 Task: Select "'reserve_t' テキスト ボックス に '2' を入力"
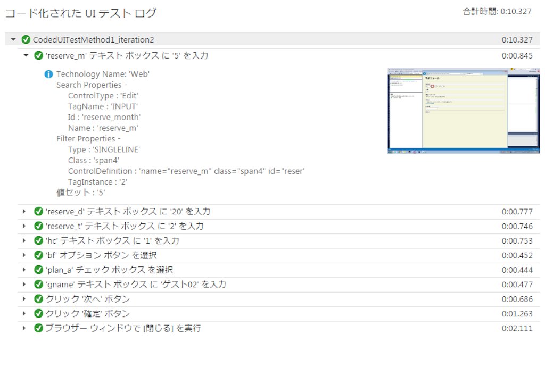click(125, 226)
